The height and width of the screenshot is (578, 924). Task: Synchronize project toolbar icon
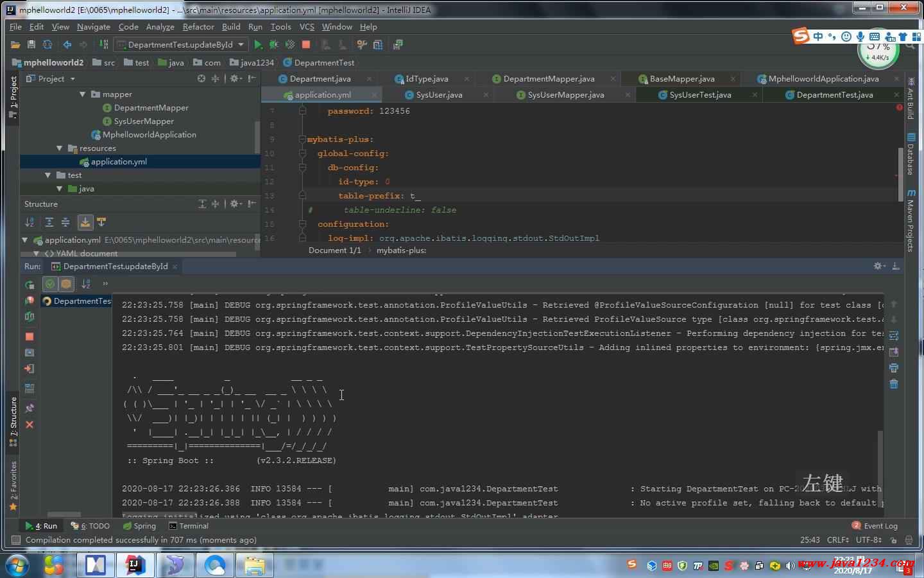(47, 45)
